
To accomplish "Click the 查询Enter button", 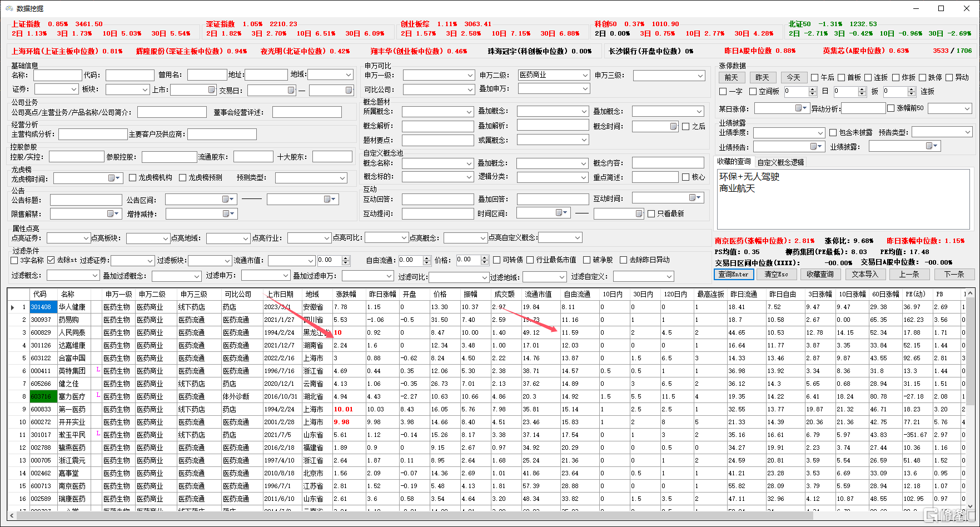I will (x=734, y=274).
